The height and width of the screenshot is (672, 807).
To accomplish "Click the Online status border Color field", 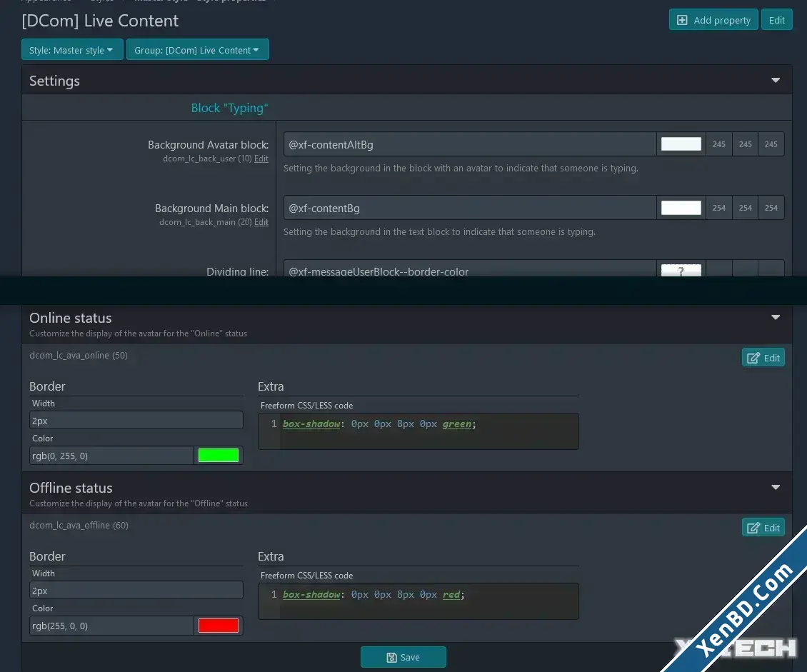I will (111, 456).
